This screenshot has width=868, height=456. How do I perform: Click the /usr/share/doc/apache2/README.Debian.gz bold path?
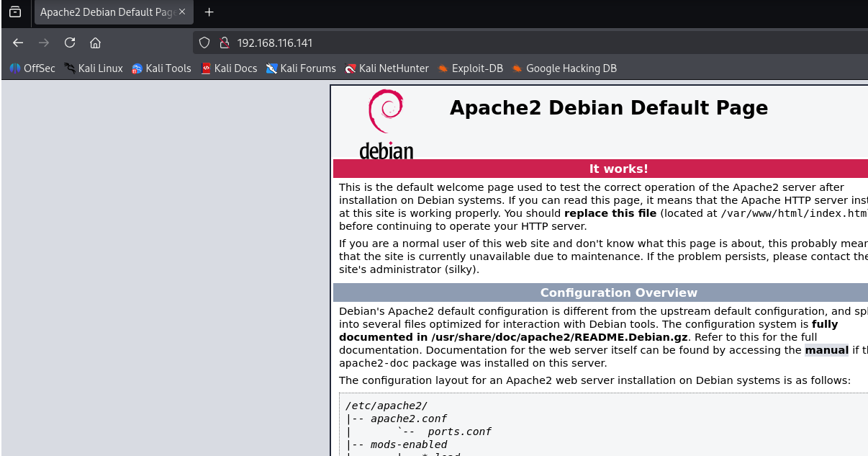coord(559,337)
